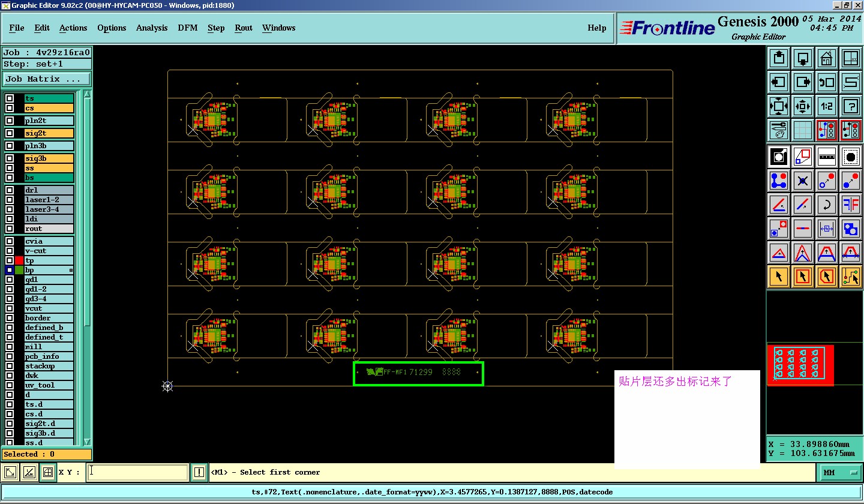
Task: Select the rectangle area selection arrow icon
Action: (803, 277)
